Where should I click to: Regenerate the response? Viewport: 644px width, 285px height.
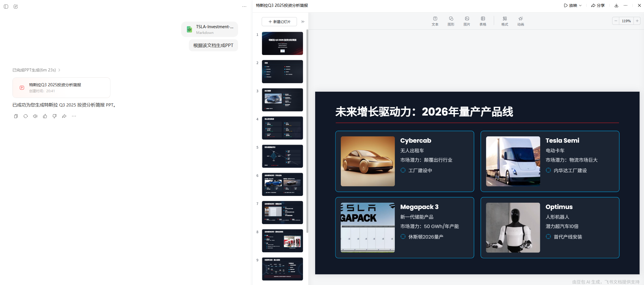click(x=26, y=116)
